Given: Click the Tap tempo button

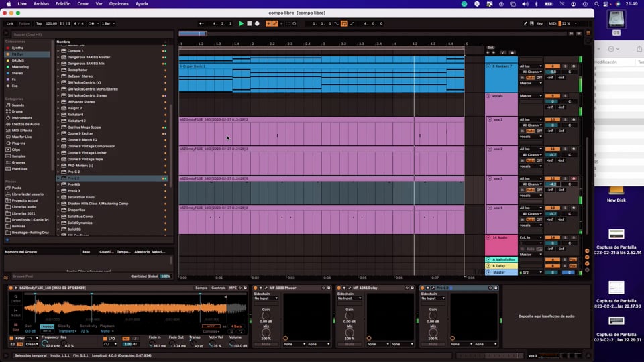Looking at the screenshot, I should (39, 24).
